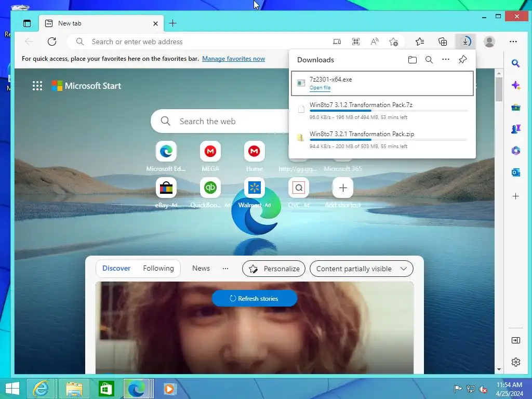Open Edge Settings and more menu
The width and height of the screenshot is (532, 399).
coord(513,42)
